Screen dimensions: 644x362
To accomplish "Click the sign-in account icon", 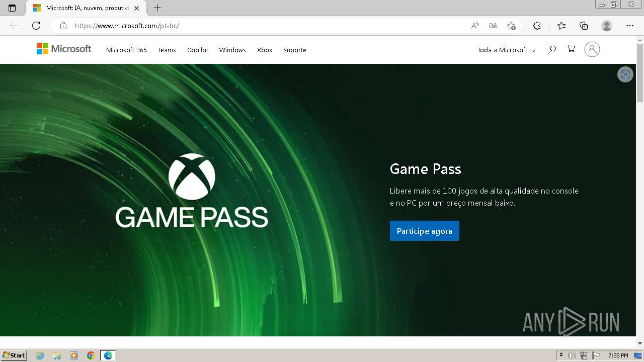I will pos(592,49).
